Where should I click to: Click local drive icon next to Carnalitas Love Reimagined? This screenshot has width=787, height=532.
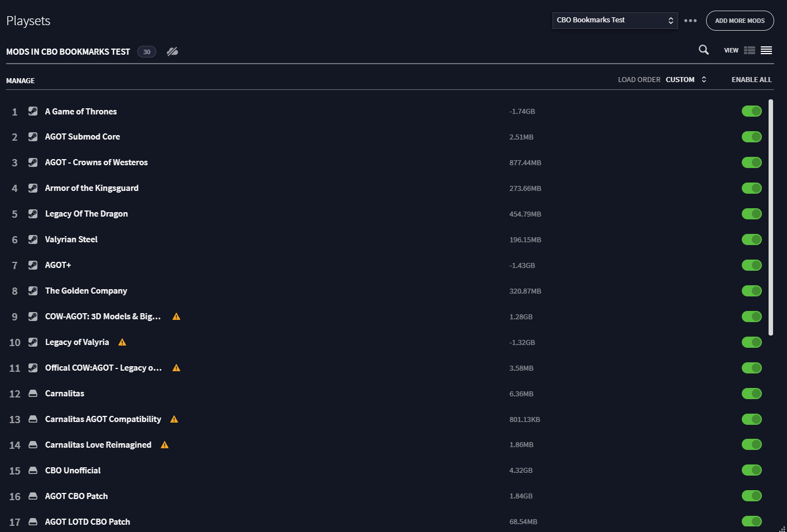click(33, 445)
